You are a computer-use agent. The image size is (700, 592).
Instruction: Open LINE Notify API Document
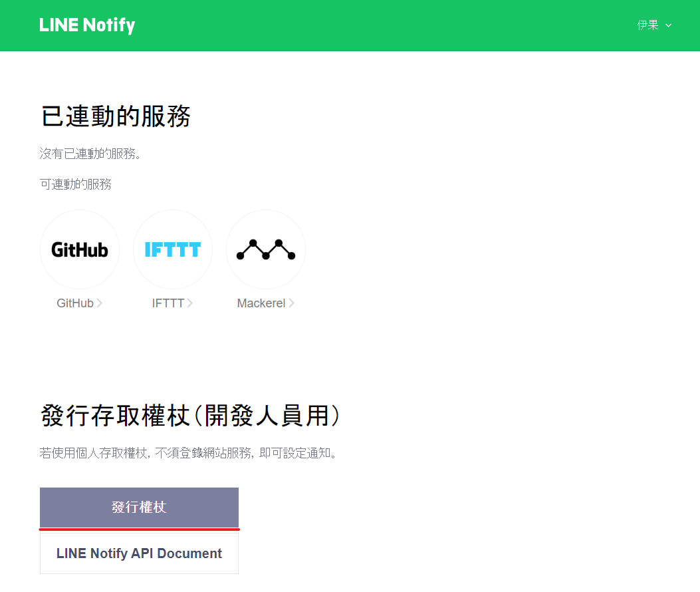pyautogui.click(x=140, y=553)
